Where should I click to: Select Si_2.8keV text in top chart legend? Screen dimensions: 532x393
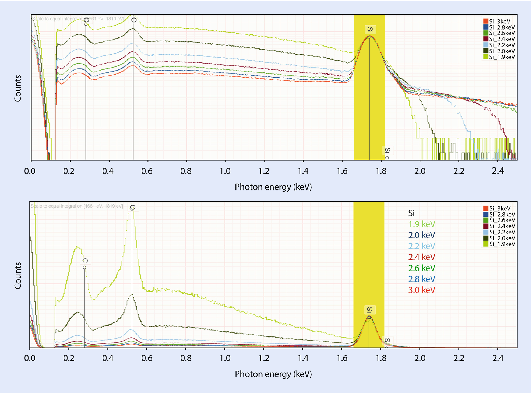click(502, 27)
